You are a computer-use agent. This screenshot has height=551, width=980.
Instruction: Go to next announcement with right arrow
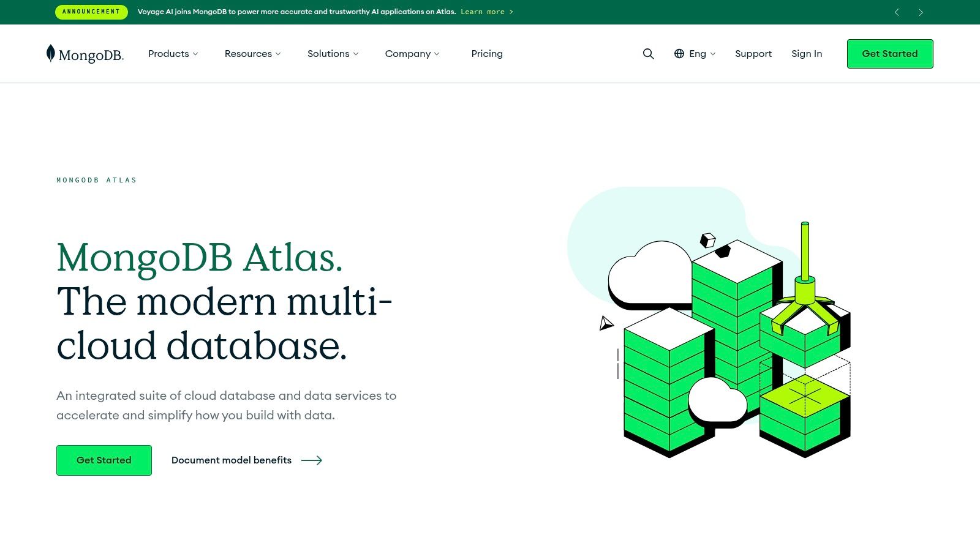click(x=921, y=12)
